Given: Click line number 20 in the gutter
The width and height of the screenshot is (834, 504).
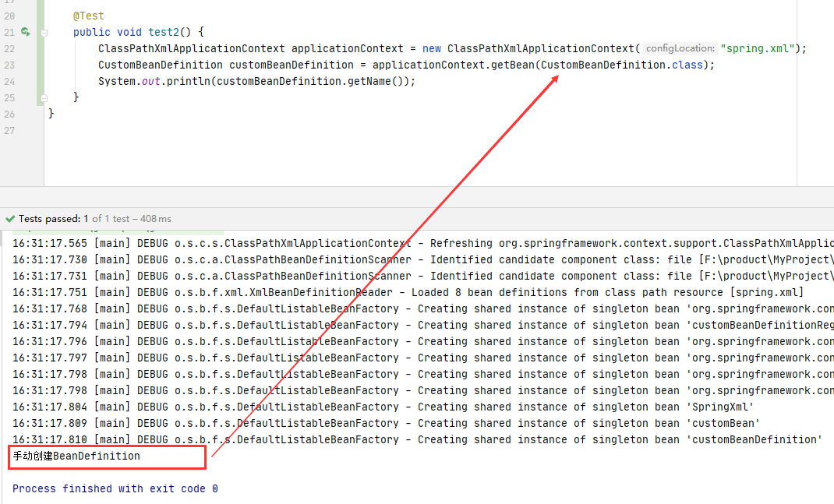Looking at the screenshot, I should pyautogui.click(x=9, y=16).
